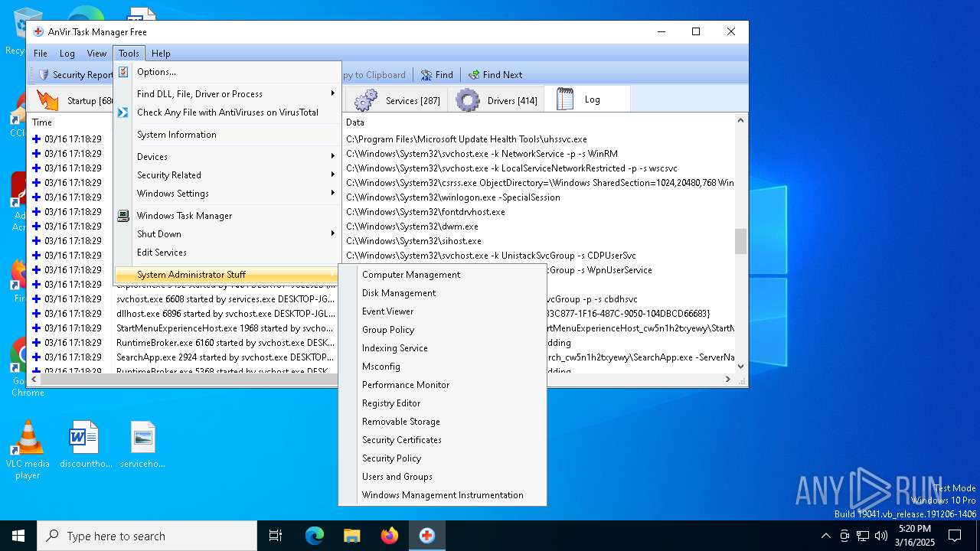Click the Tools menu
This screenshot has width=980, height=551.
click(x=129, y=54)
